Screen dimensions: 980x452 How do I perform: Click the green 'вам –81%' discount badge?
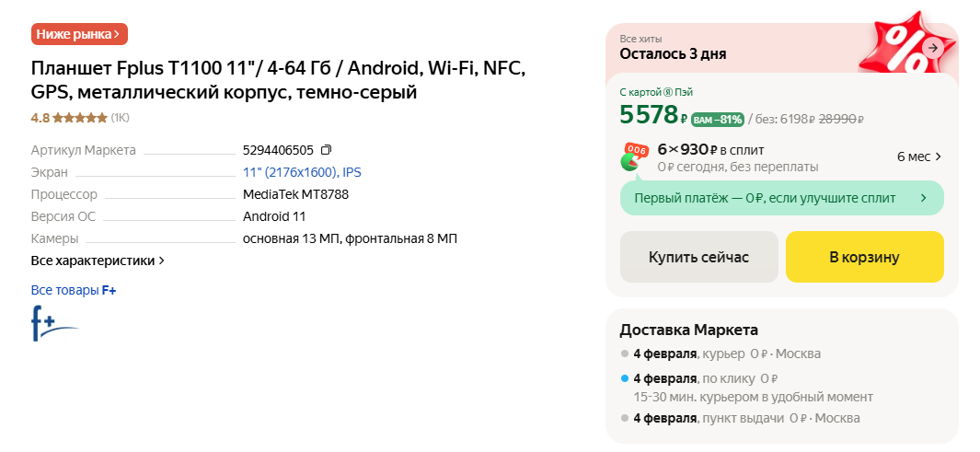click(717, 119)
